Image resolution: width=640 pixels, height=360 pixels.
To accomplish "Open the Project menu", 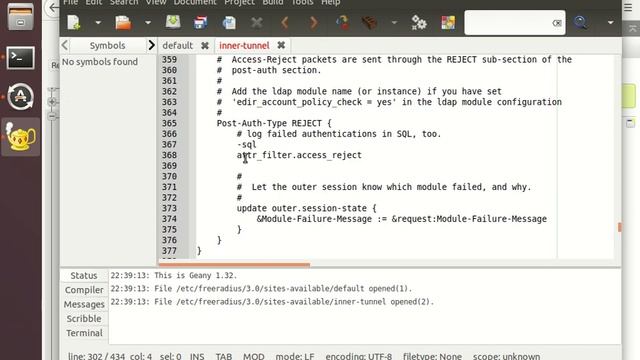I will click(239, 2).
